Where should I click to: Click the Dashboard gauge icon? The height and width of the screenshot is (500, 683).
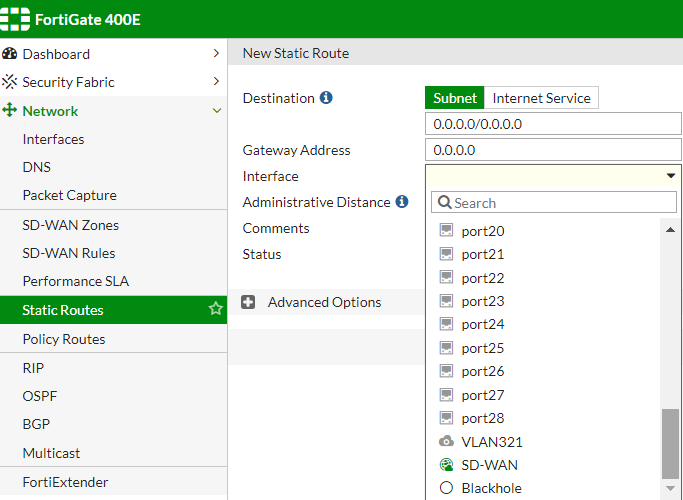tap(10, 54)
